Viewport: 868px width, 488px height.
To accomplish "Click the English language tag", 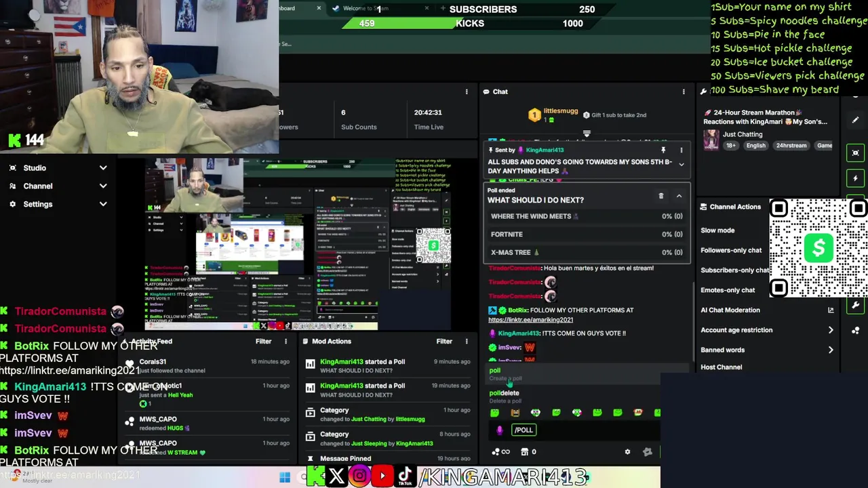I will [x=755, y=146].
